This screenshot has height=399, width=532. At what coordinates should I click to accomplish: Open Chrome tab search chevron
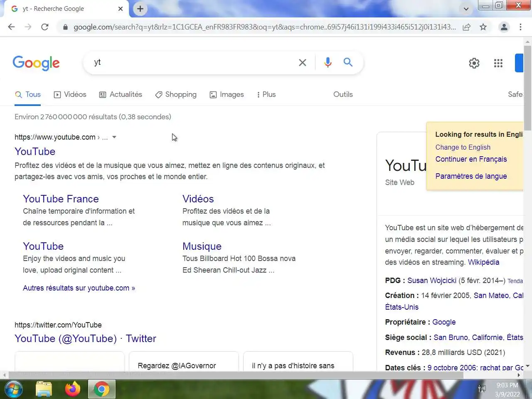pos(466,9)
